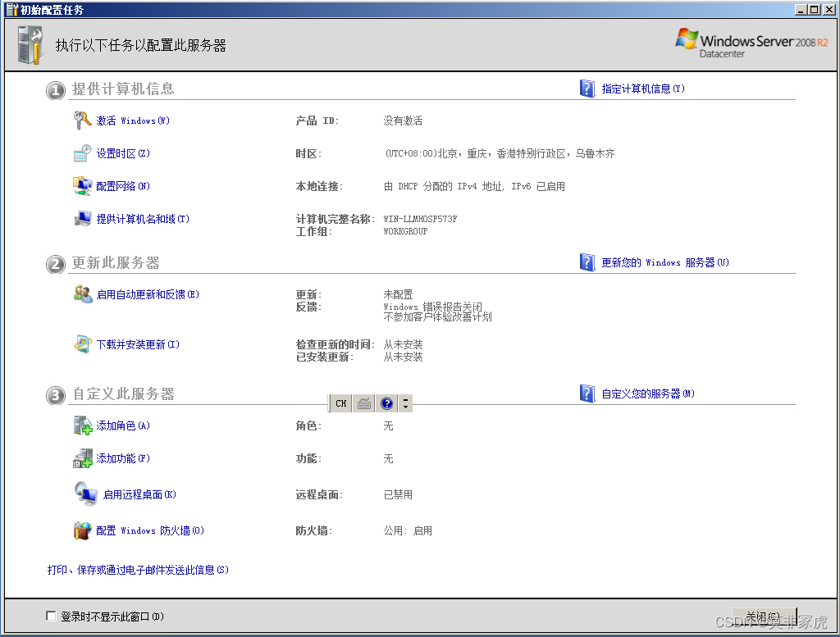Open the 自定义您的服务器(M) help link

point(648,394)
